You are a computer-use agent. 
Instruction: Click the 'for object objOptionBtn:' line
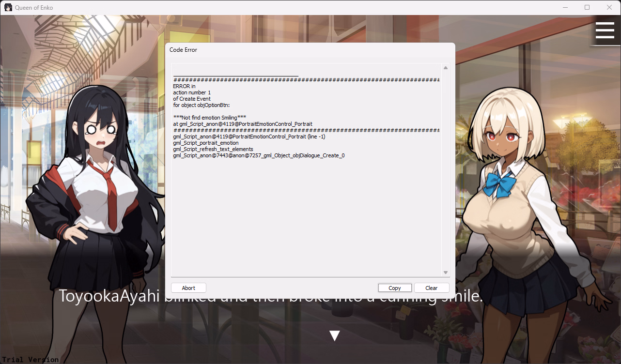[202, 105]
